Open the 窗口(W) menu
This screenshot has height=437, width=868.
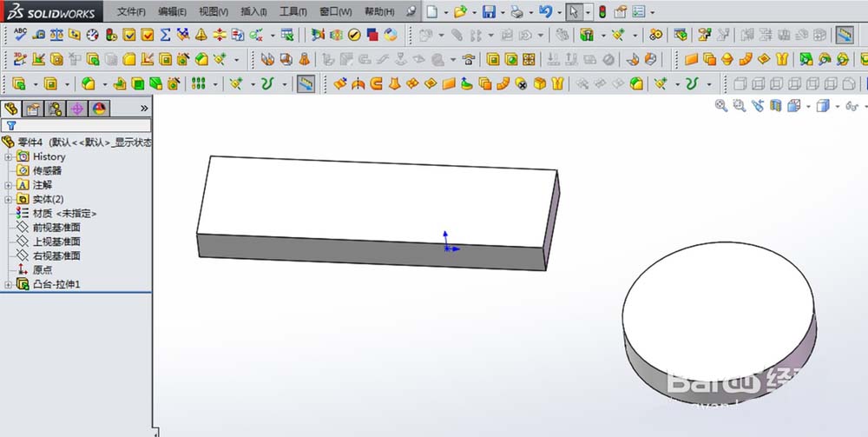pyautogui.click(x=335, y=11)
